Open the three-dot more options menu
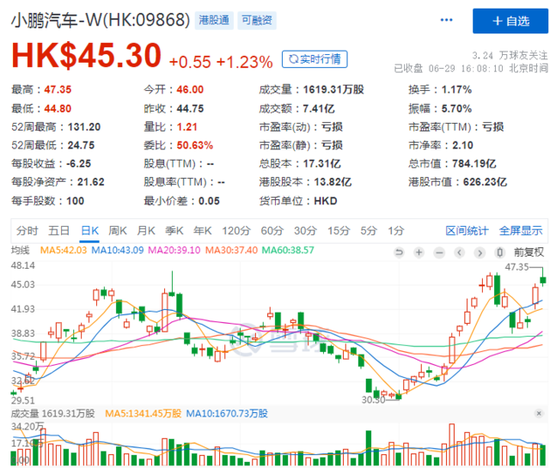Image resolution: width=550 pixels, height=468 pixels. 446,20
